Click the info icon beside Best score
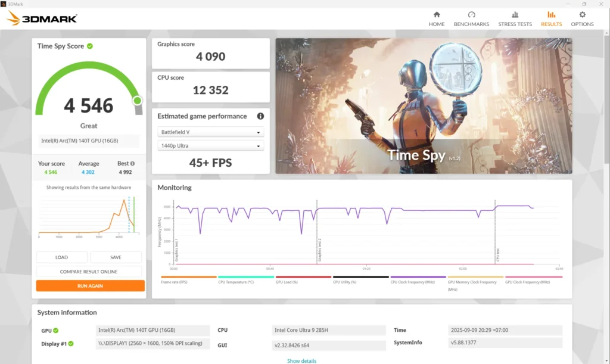This screenshot has height=364, width=610. point(132,163)
